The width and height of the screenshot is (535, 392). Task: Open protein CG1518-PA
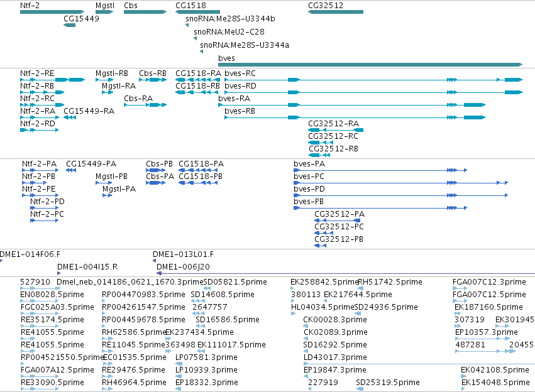click(x=201, y=164)
